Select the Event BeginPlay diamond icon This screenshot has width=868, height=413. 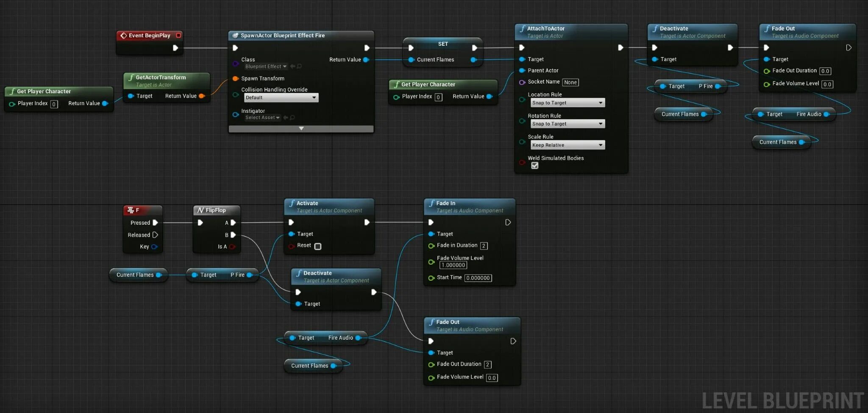coord(124,36)
